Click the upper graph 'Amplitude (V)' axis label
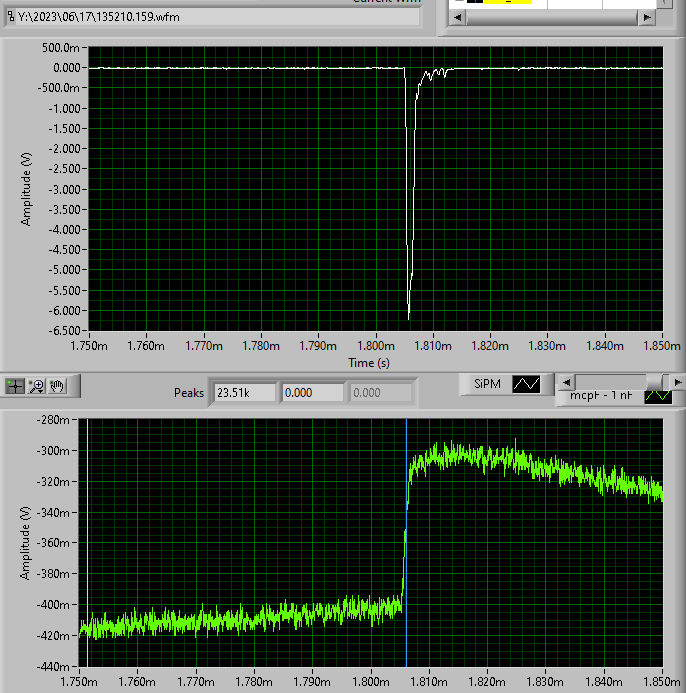The image size is (686, 693). (26, 189)
